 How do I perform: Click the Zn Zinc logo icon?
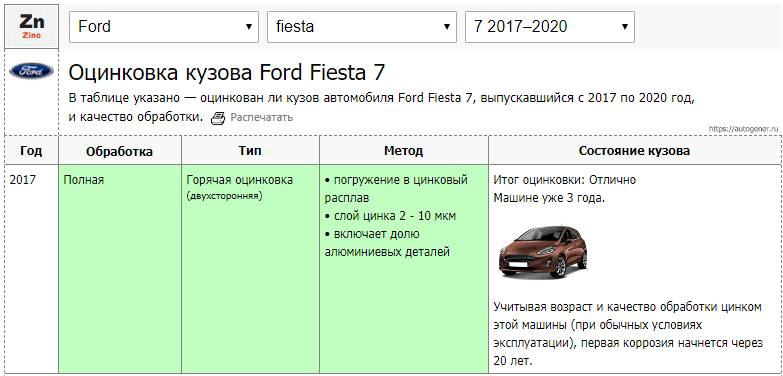point(31,26)
